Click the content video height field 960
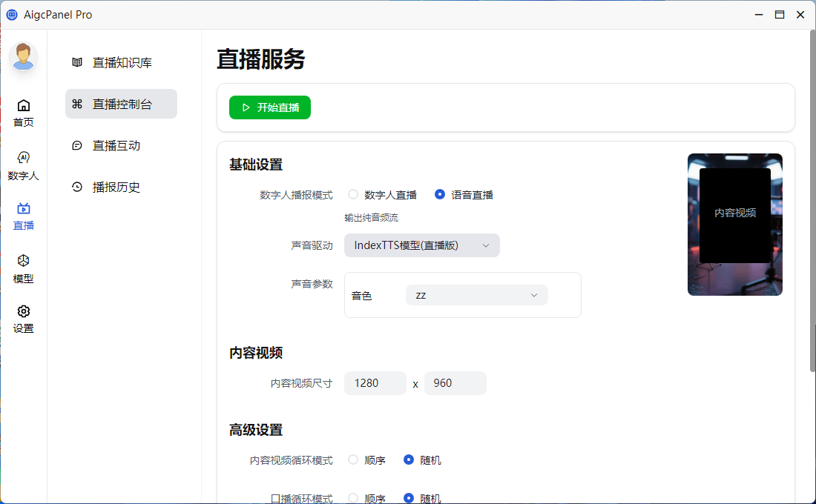 455,383
